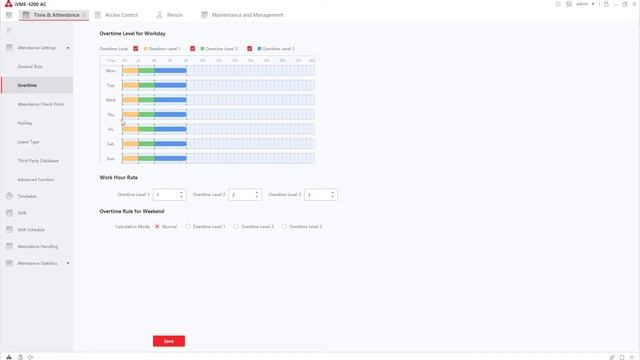Click the Person tab icon

click(160, 15)
